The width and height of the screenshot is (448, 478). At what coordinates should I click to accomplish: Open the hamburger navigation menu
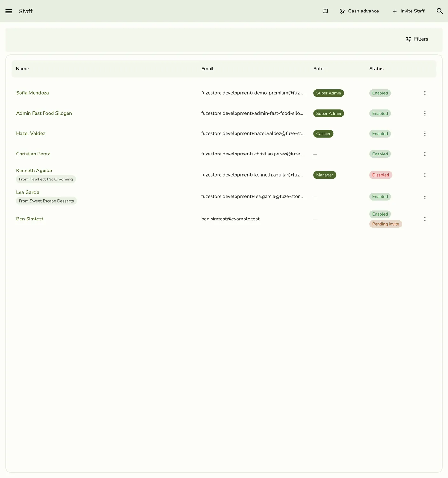point(9,11)
